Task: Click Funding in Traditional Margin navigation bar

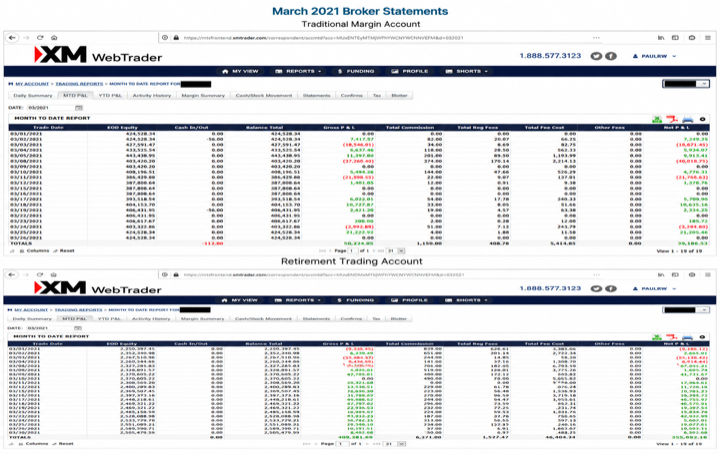Action: pyautogui.click(x=356, y=71)
